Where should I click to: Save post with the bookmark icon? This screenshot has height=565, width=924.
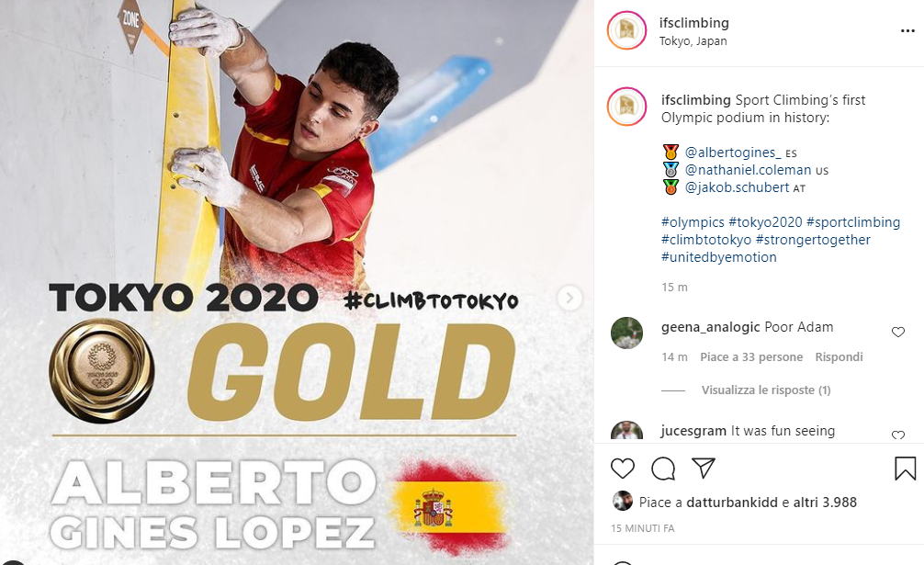[905, 469]
